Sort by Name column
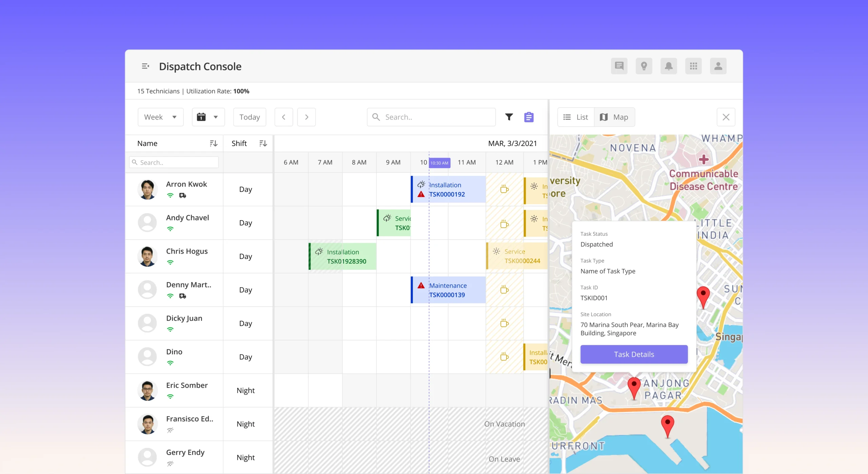The image size is (868, 474). [x=213, y=143]
